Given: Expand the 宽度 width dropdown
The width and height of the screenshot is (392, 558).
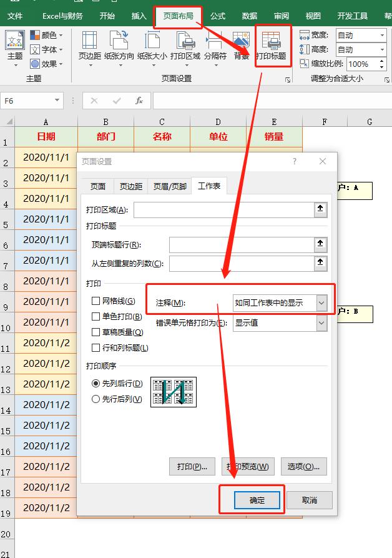Looking at the screenshot, I should (x=382, y=35).
